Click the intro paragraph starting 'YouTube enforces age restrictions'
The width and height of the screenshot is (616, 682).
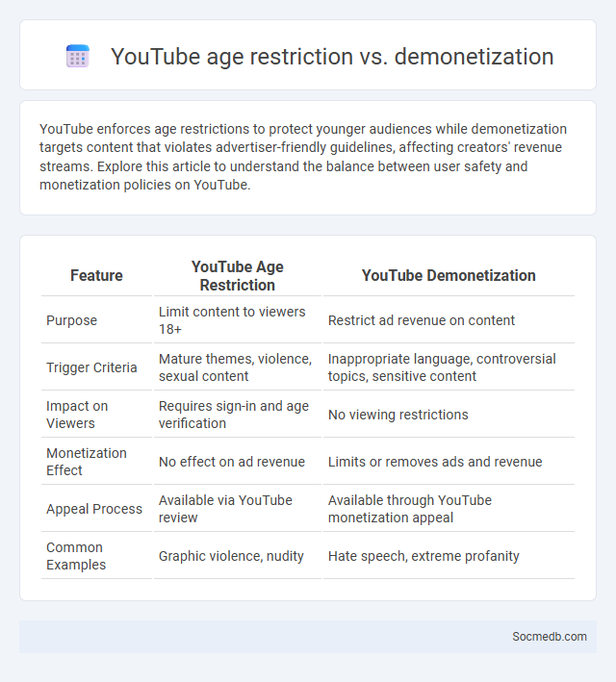303,157
